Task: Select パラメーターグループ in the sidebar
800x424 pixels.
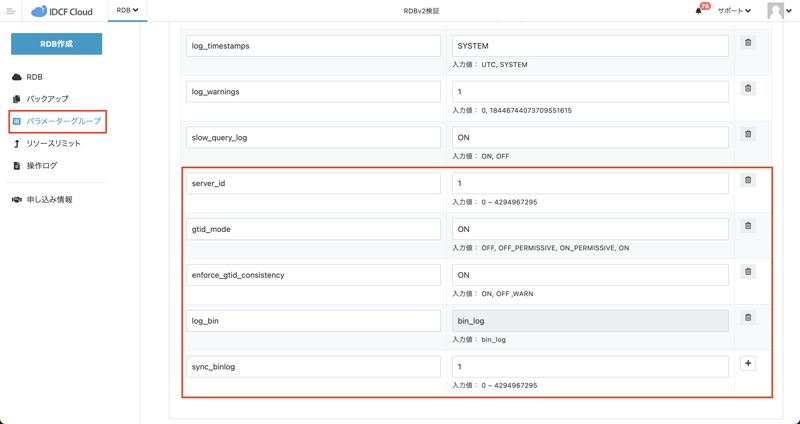Action: 63,121
